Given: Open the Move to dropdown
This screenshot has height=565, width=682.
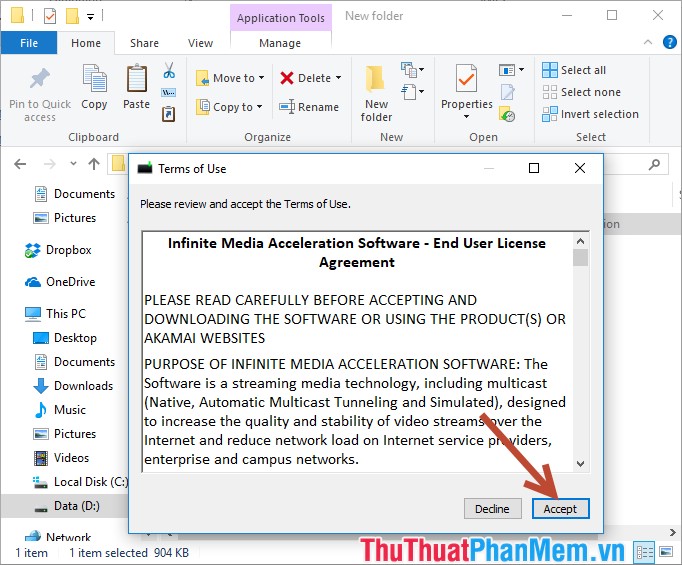Looking at the screenshot, I should 230,78.
